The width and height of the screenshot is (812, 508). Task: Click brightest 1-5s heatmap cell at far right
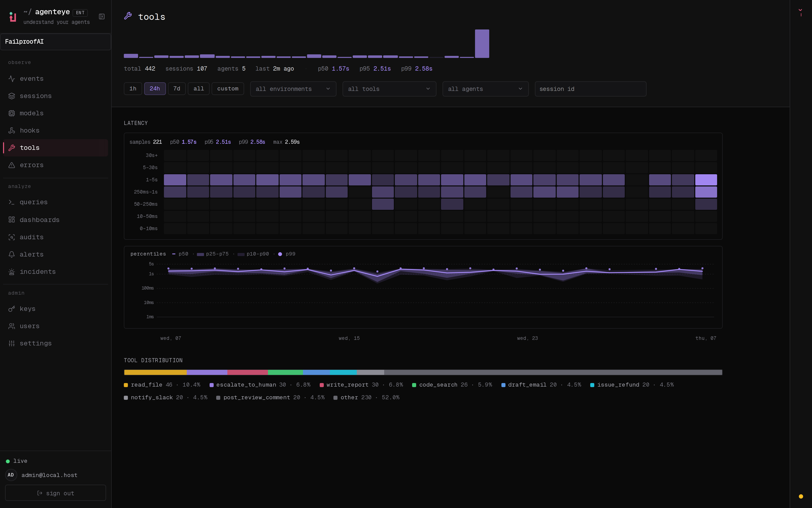coord(706,180)
